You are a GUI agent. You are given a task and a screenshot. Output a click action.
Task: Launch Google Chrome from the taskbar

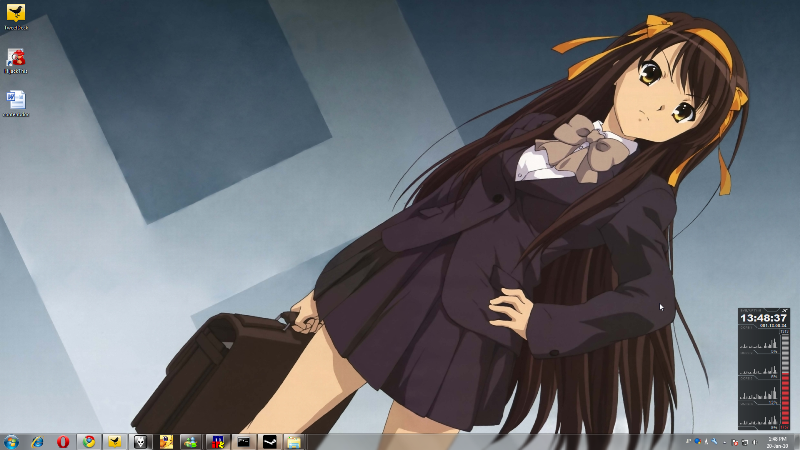pyautogui.click(x=90, y=441)
